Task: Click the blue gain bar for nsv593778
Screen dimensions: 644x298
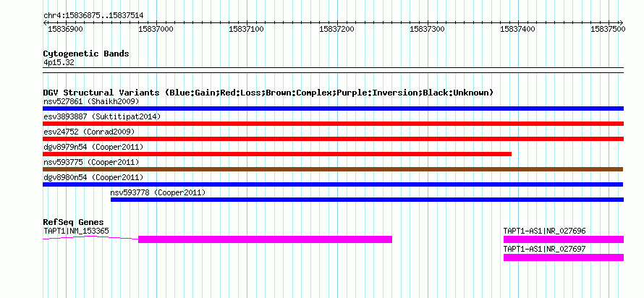Action: pos(367,200)
